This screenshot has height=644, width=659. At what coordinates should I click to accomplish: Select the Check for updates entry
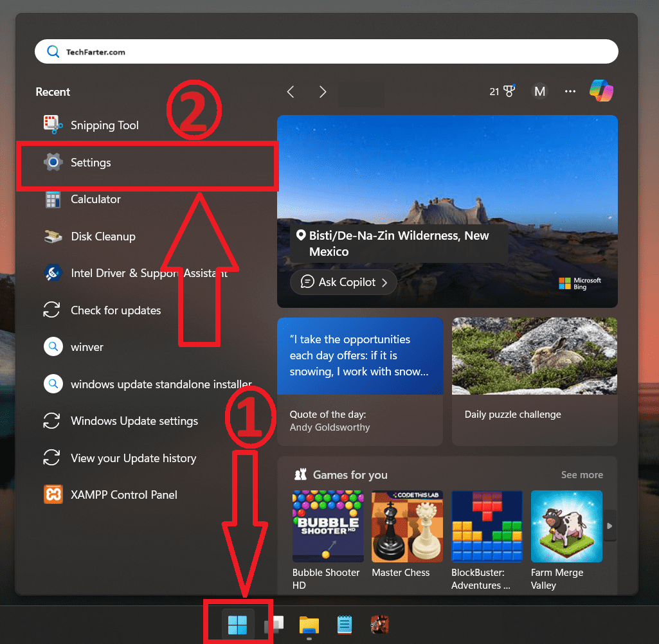pyautogui.click(x=116, y=310)
